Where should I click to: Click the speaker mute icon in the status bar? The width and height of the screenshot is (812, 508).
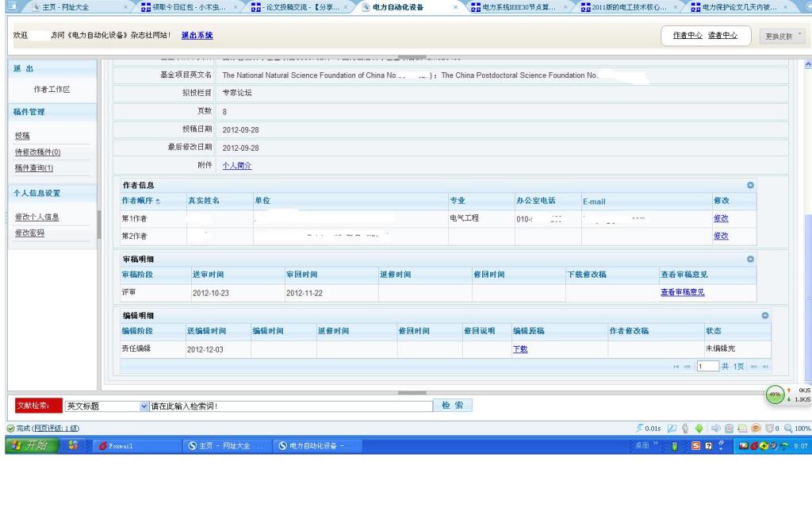coord(716,428)
